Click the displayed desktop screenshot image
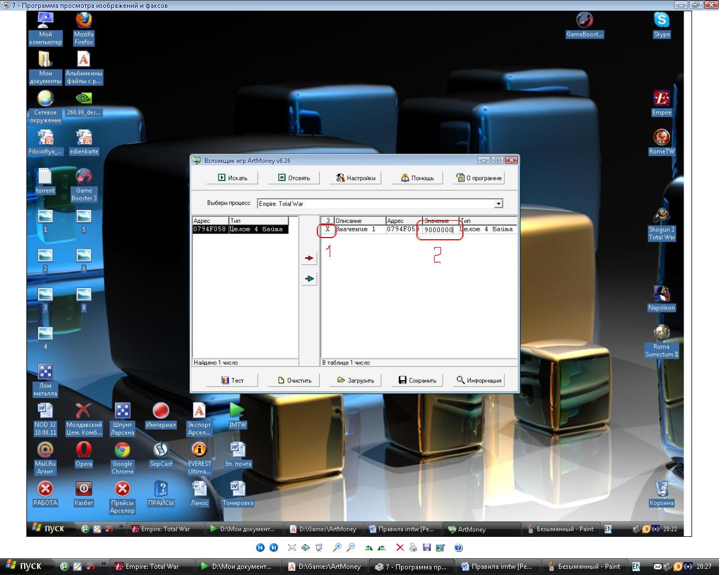 click(359, 273)
